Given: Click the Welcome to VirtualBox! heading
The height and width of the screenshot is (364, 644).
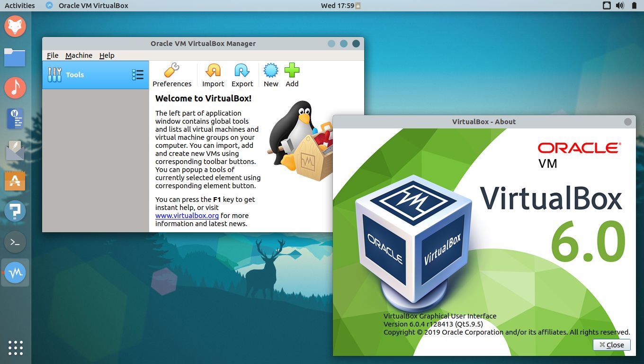Looking at the screenshot, I should [203, 99].
